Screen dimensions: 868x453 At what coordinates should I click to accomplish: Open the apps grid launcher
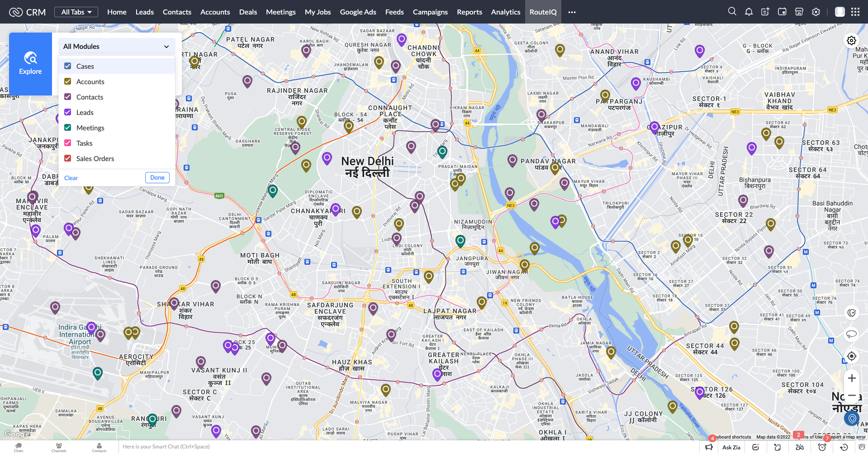[855, 12]
